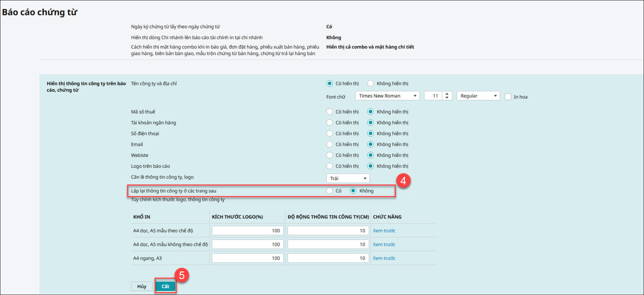Enable 'Có hiển thị' for Mã số thuế
644x295 pixels.
point(330,111)
